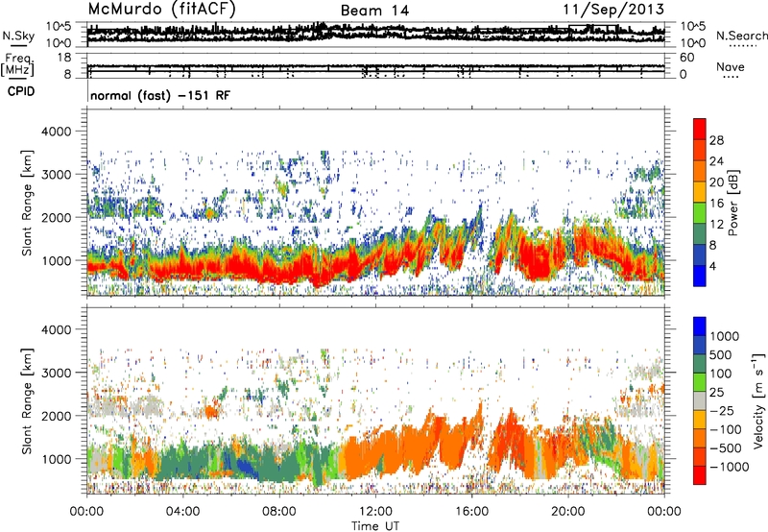Click the '500' Velocity colorbar label
Image resolution: width=768 pixels, height=532 pixels.
721,354
